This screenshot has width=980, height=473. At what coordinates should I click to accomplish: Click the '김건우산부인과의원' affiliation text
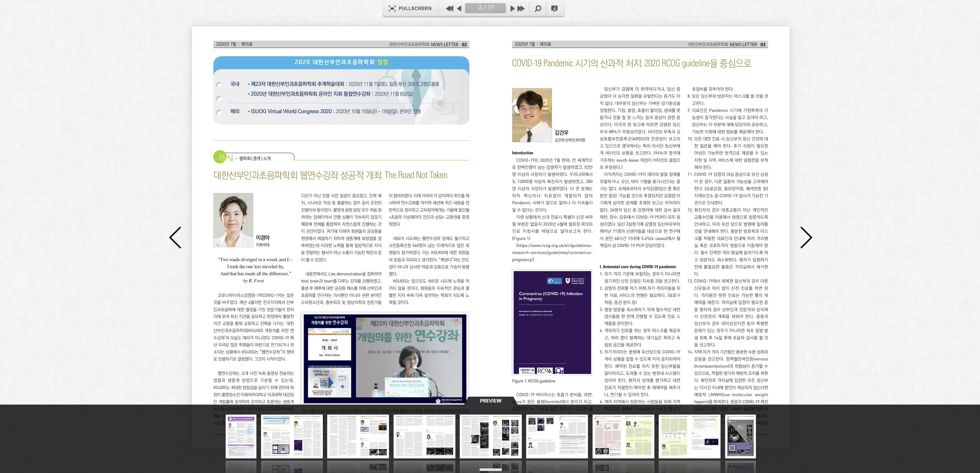(570, 140)
